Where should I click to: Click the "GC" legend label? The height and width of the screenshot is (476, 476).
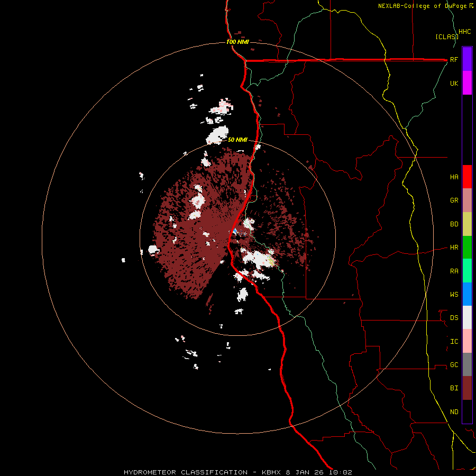[454, 365]
